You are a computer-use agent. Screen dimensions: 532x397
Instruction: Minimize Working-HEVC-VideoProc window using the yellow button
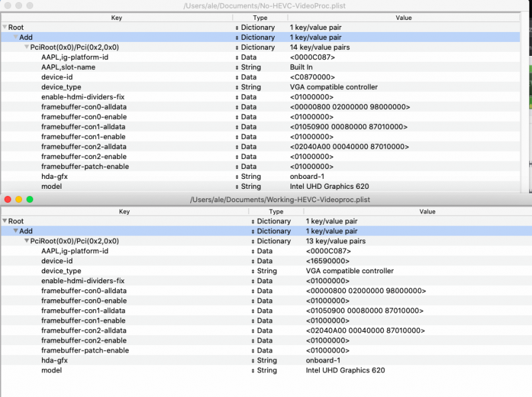pos(19,199)
